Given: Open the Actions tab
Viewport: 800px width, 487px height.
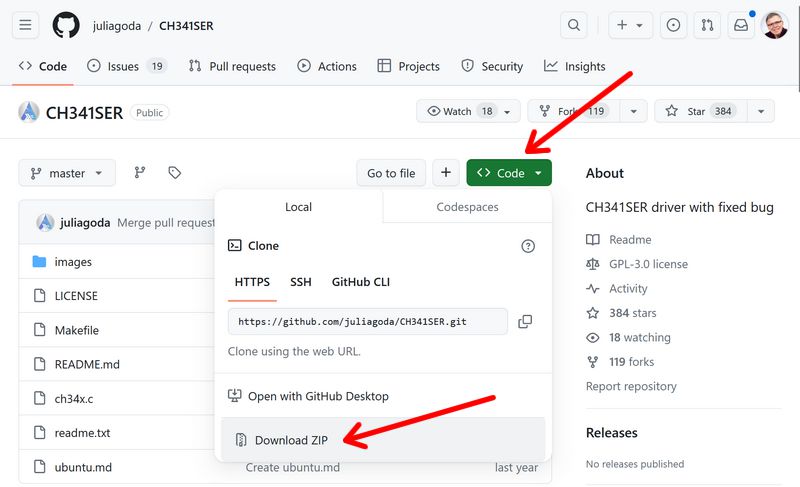Looking at the screenshot, I should click(x=327, y=66).
